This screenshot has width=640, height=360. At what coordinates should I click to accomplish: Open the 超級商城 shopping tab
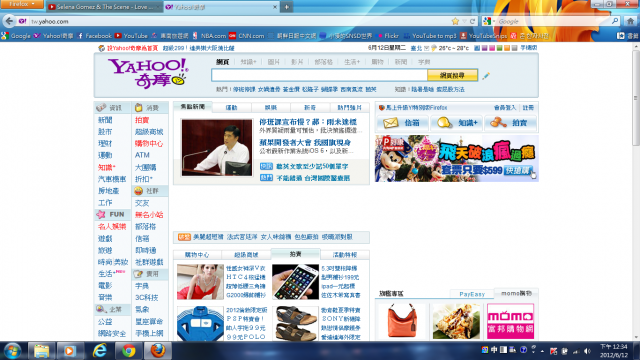246,255
